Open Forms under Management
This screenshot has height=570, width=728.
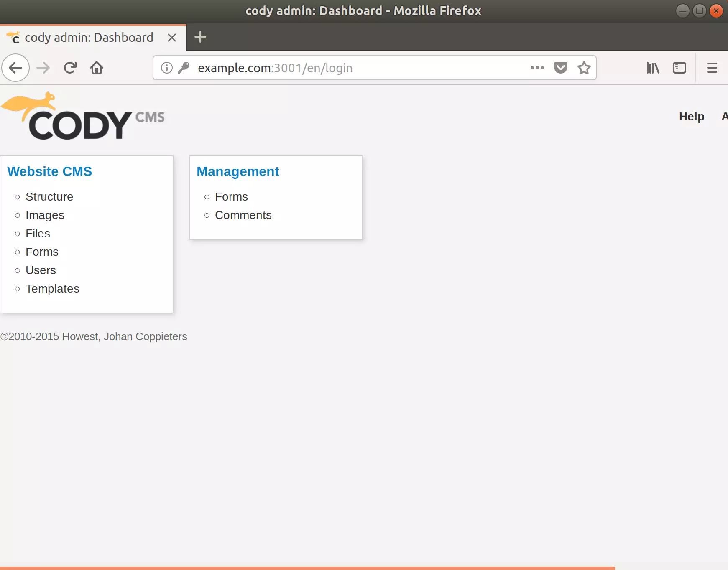[x=231, y=196]
